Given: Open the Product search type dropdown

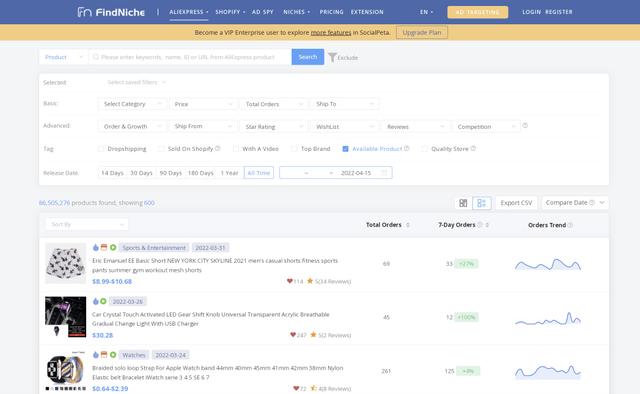Looking at the screenshot, I should [64, 57].
